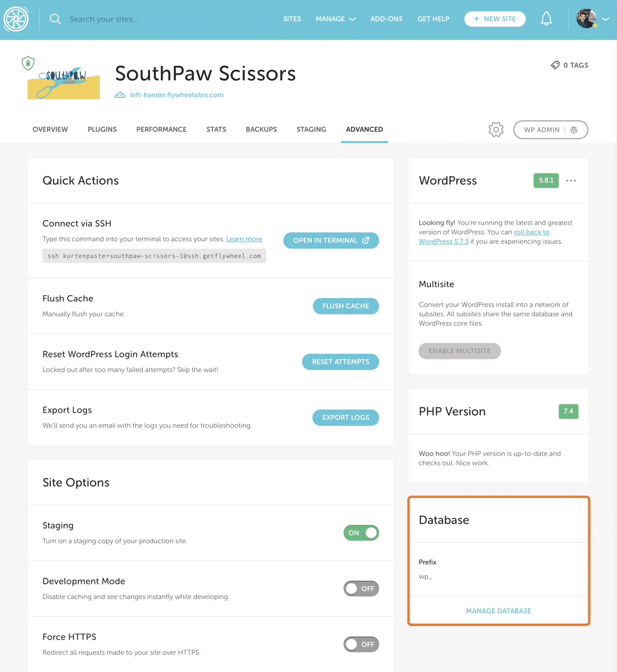The width and height of the screenshot is (617, 672).
Task: Expand the MANAGE dropdown
Action: pyautogui.click(x=335, y=19)
